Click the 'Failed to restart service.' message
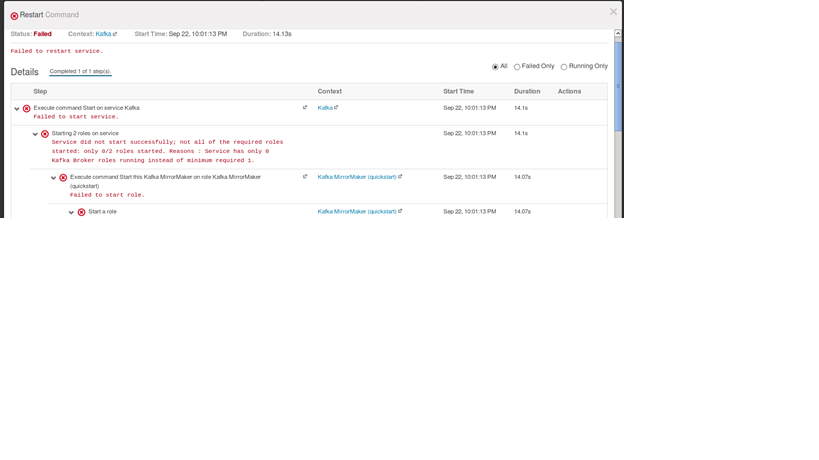819x460 pixels. [57, 51]
